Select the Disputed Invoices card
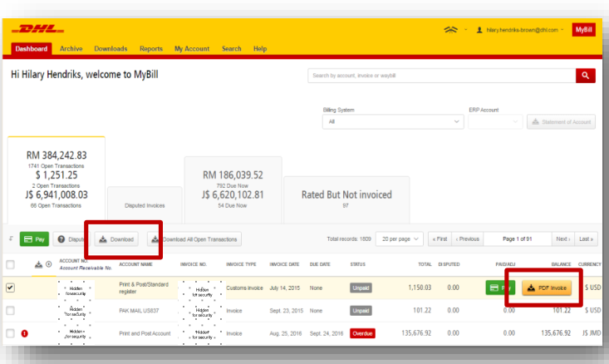Screen dimensions: 609x364 tap(145, 205)
